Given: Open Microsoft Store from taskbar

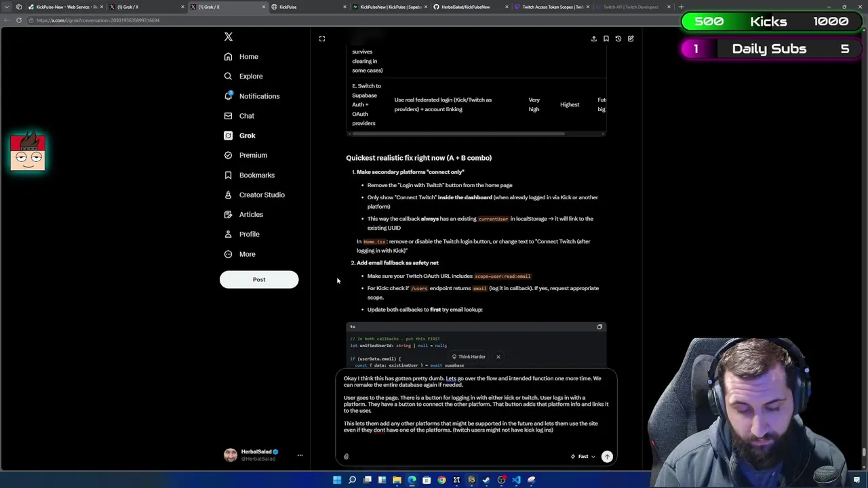Looking at the screenshot, I should pyautogui.click(x=427, y=480).
